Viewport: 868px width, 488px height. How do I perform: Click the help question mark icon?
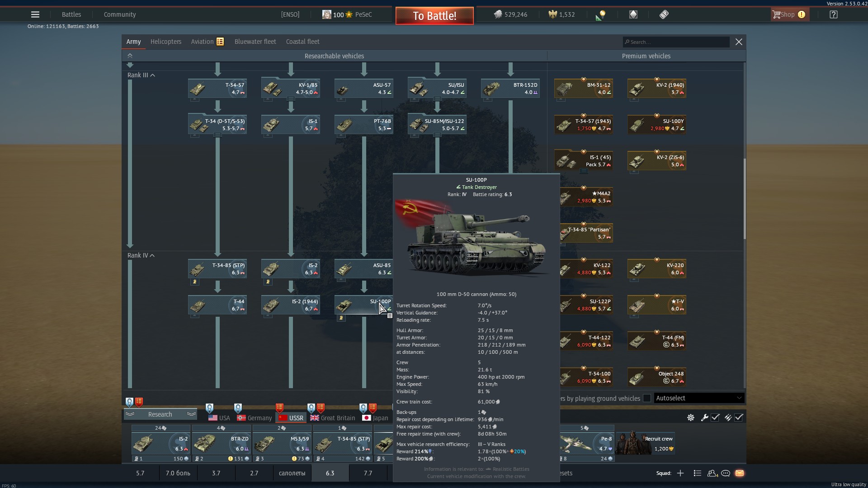click(x=834, y=14)
